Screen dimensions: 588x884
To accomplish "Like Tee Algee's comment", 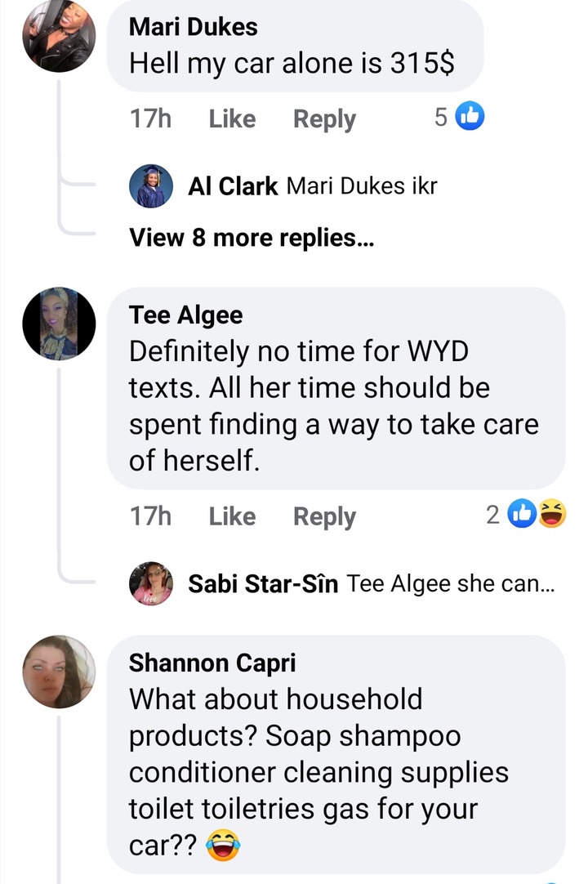I will [232, 516].
